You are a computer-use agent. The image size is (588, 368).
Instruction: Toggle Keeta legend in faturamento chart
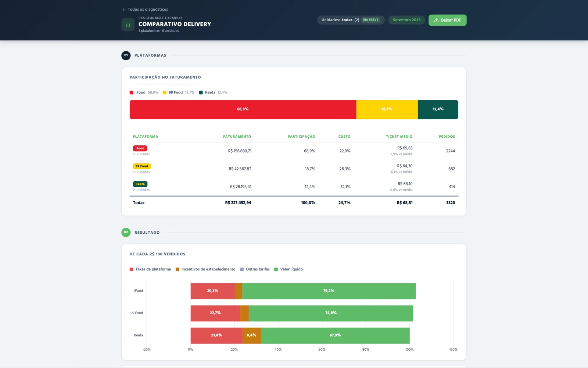(213, 92)
